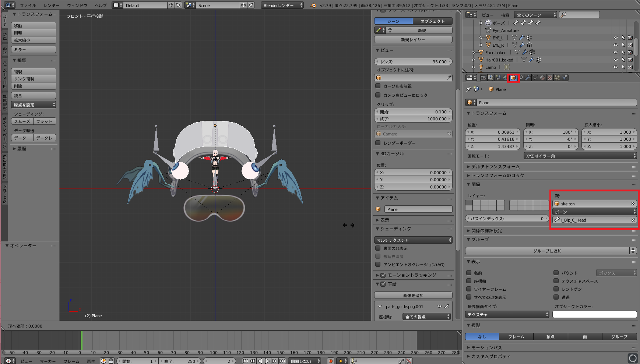Click the eyedropper in the focus object field
640x364 pixels.
click(449, 78)
